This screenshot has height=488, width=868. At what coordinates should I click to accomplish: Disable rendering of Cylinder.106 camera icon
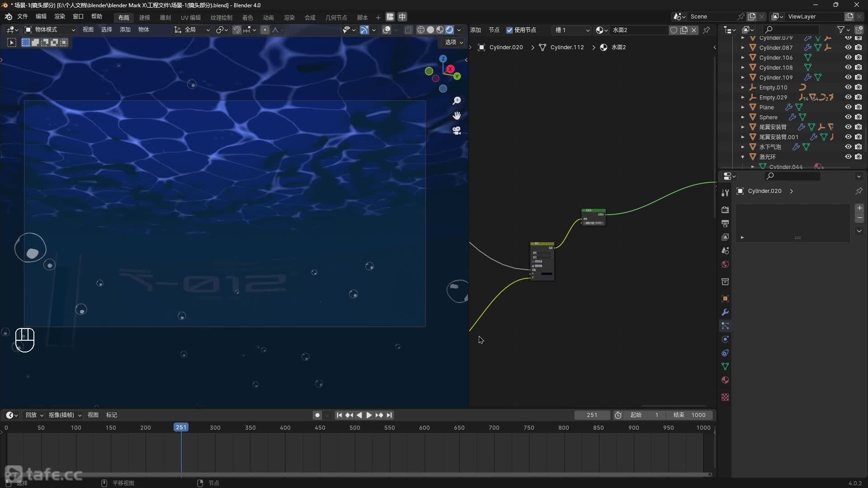(x=858, y=57)
